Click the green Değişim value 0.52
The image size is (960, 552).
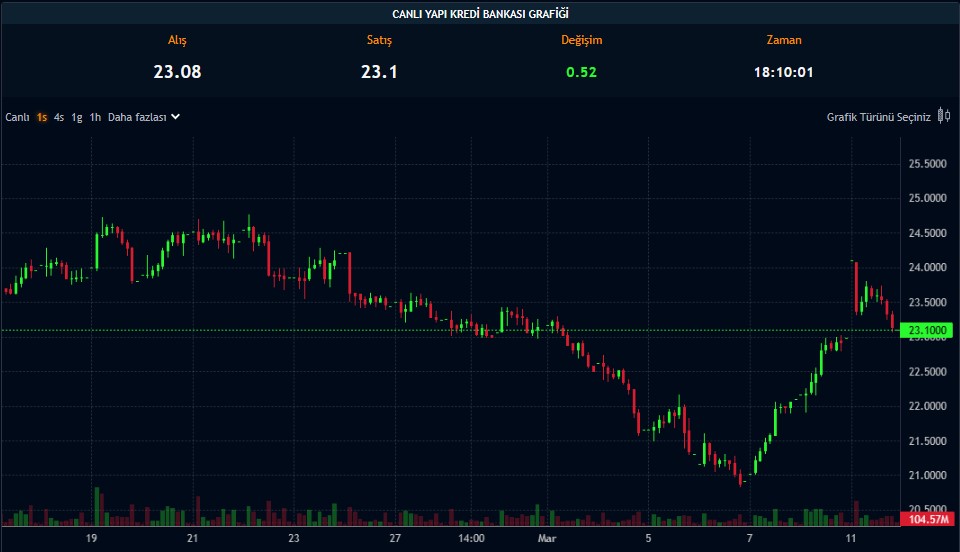581,72
